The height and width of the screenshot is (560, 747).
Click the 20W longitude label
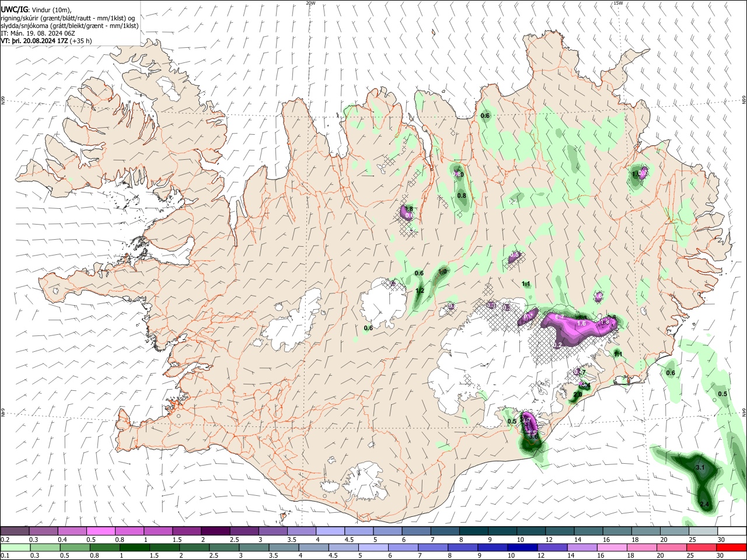[310, 3]
